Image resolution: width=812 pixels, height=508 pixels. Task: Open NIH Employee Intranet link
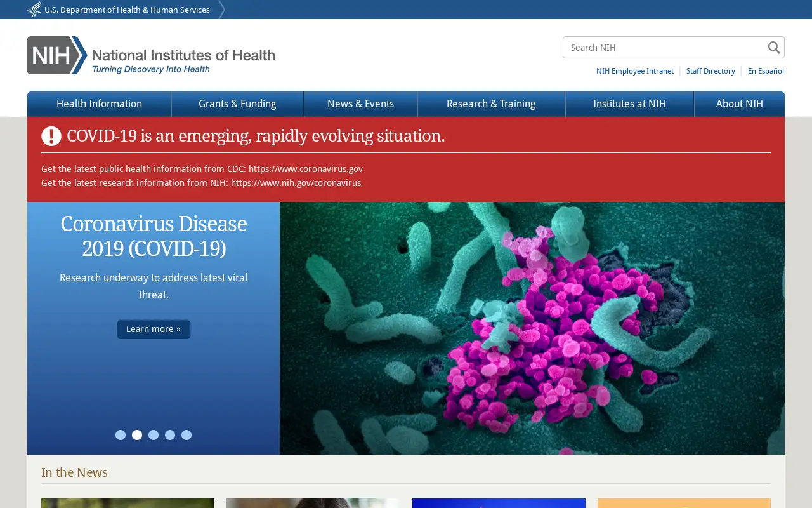coord(635,71)
